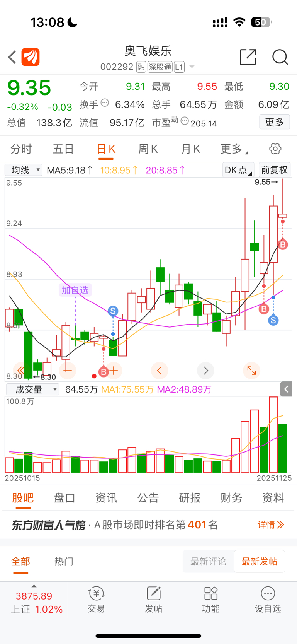Jump to earliest with double-left arrows
The width and height of the screenshot is (297, 644).
coord(21,371)
